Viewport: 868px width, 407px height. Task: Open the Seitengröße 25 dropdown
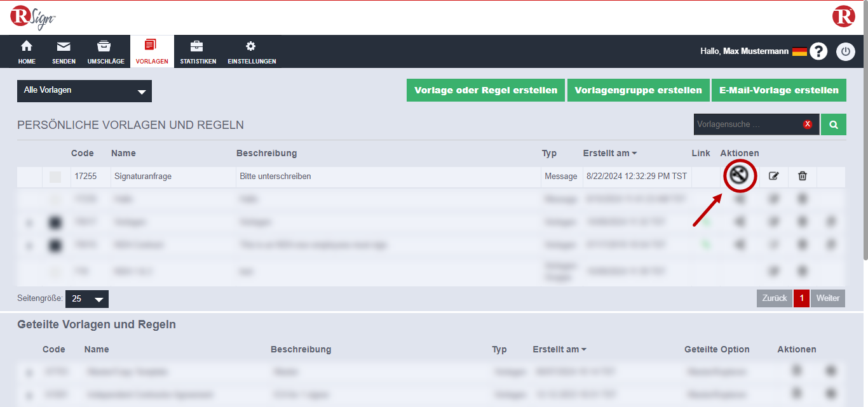click(87, 299)
